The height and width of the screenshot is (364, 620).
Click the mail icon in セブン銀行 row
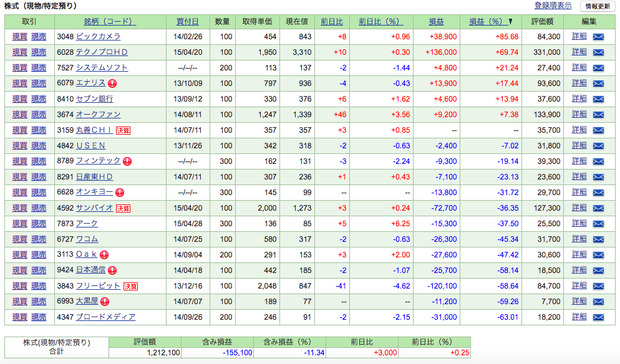click(598, 99)
